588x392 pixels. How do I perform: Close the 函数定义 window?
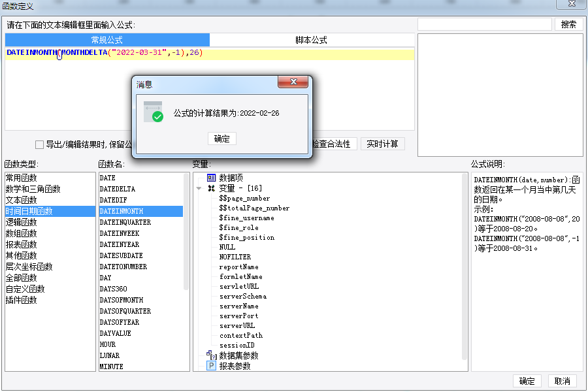[572, 4]
